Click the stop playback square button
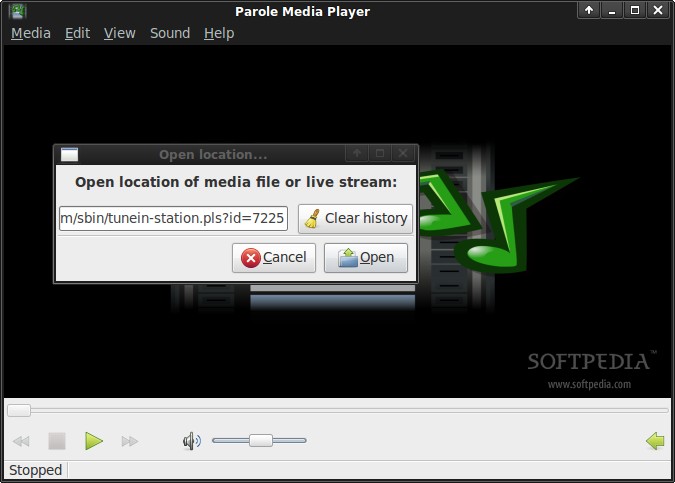This screenshot has height=483, width=675. click(x=57, y=441)
